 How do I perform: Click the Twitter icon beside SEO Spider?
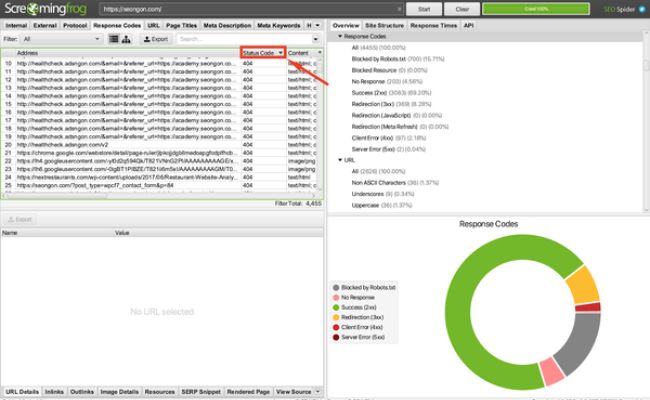642,8
